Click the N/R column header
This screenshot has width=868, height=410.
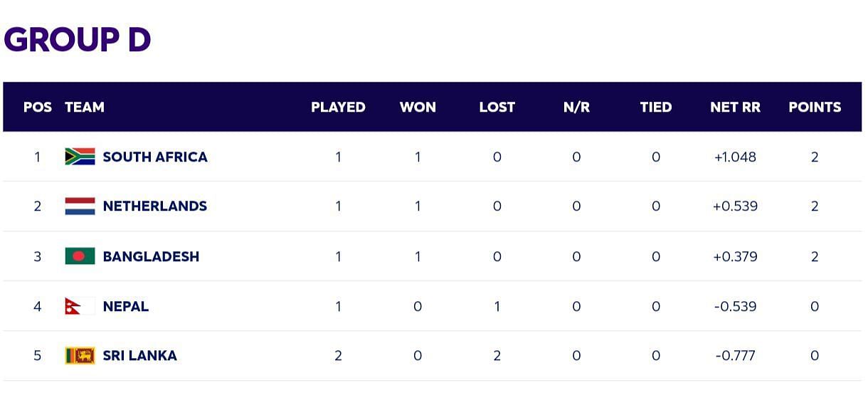tap(576, 107)
